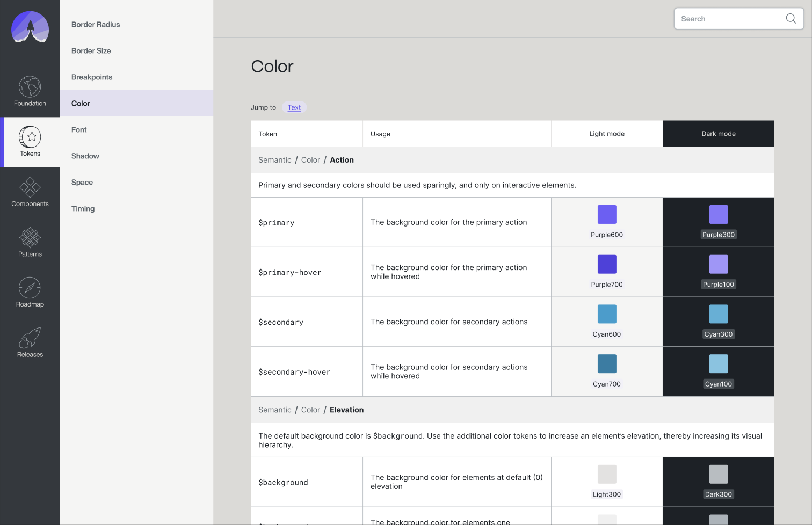Open the Roadmap compass icon
Image resolution: width=812 pixels, height=525 pixels.
tap(30, 291)
